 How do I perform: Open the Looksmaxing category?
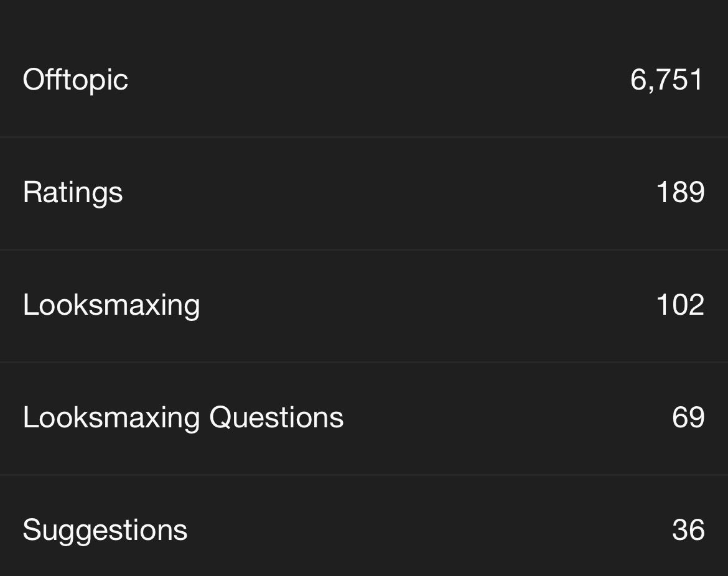click(111, 305)
